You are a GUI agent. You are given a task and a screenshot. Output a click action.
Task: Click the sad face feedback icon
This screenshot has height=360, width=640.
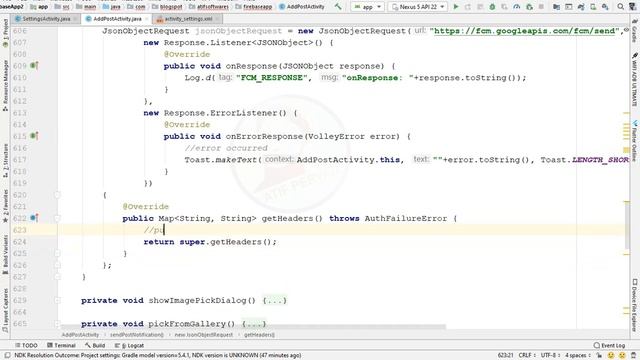tap(622, 356)
